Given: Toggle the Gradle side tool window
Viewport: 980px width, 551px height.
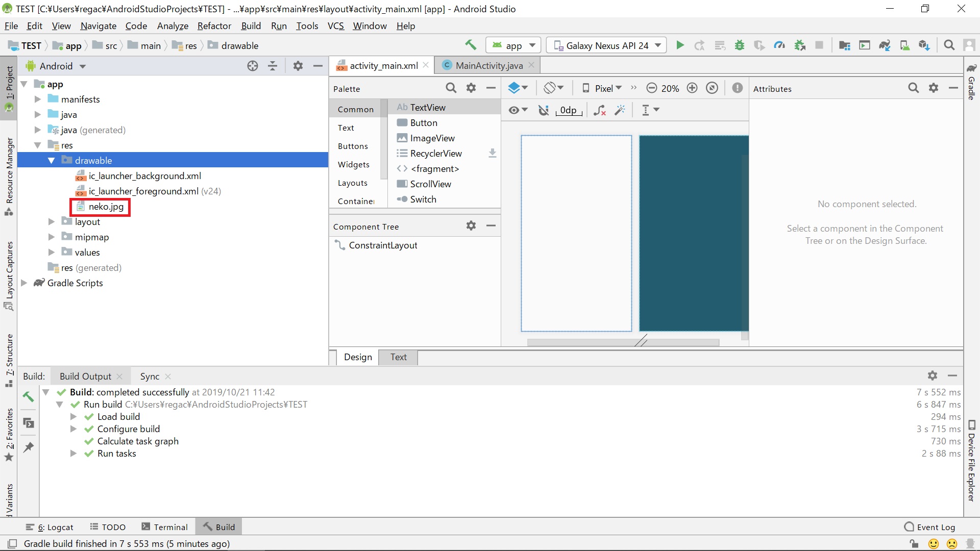Looking at the screenshot, I should tap(972, 82).
